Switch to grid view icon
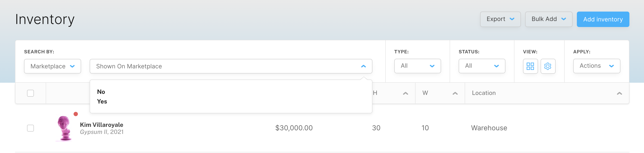 point(530,66)
